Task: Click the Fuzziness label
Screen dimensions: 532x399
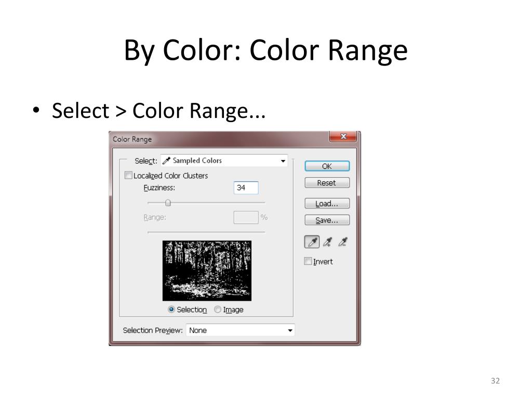Action: (x=159, y=188)
